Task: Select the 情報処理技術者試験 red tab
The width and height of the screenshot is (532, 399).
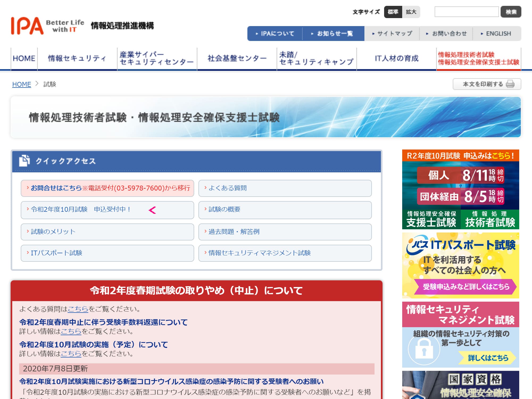Action: point(479,59)
